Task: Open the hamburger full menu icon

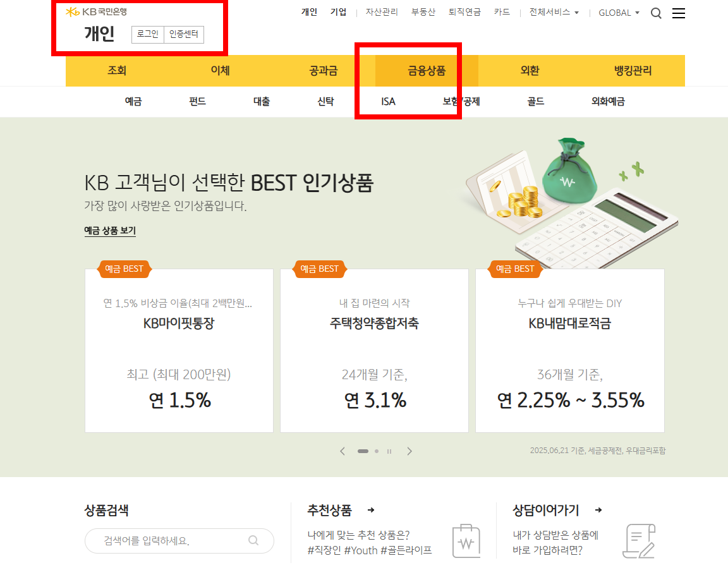Action: pyautogui.click(x=678, y=13)
